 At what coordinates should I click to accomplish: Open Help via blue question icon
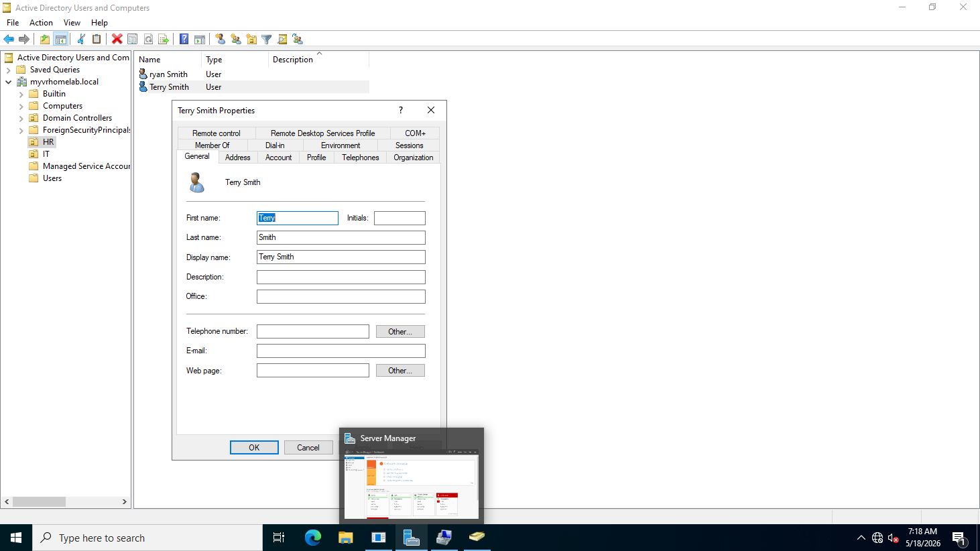pos(184,40)
